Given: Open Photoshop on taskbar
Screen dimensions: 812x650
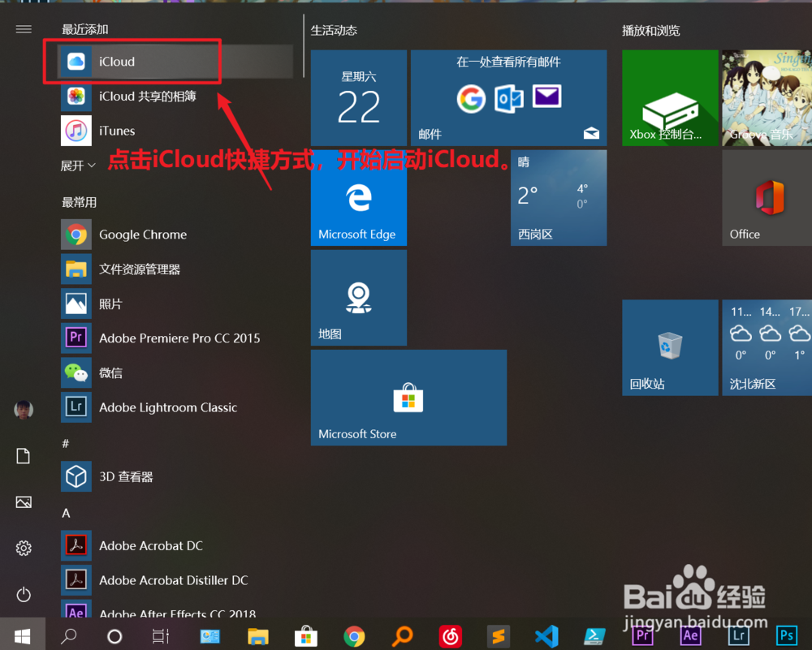Looking at the screenshot, I should (787, 635).
